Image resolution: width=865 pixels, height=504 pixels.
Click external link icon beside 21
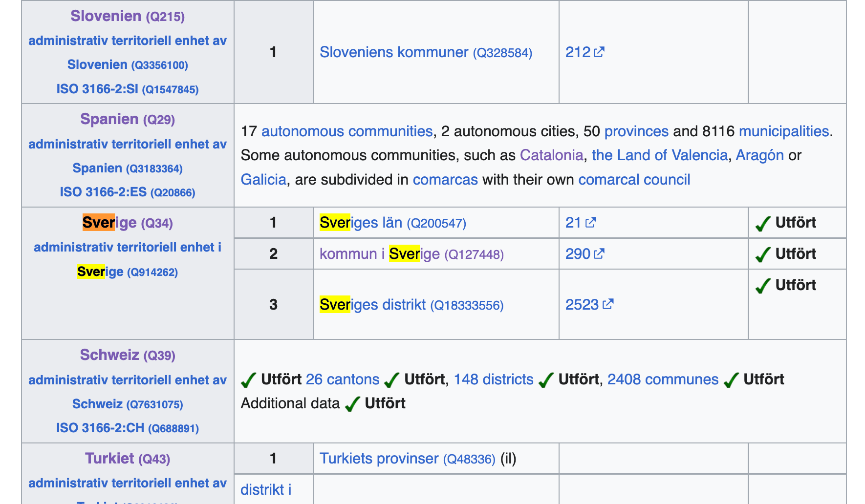591,222
